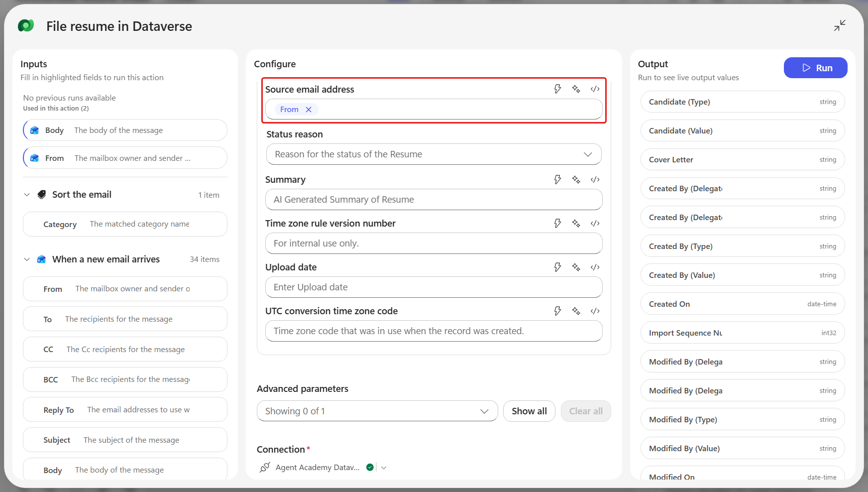The width and height of the screenshot is (868, 492).
Task: Click the Dataverse logo beside the title
Action: click(x=26, y=25)
